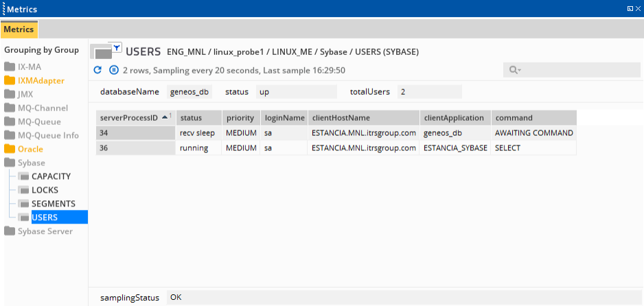Open the filter icon beside USERS
This screenshot has width=644, height=306.
coord(117,47)
